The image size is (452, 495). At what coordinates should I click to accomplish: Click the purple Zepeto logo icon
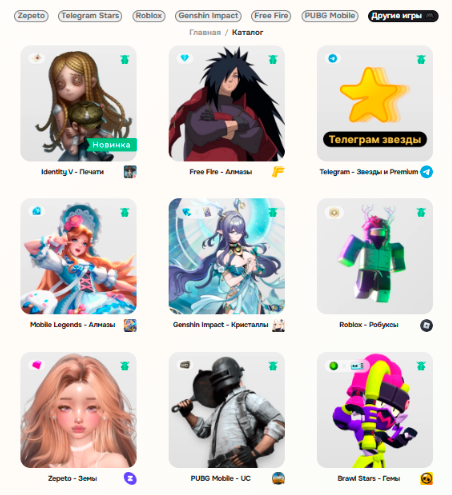[130, 478]
